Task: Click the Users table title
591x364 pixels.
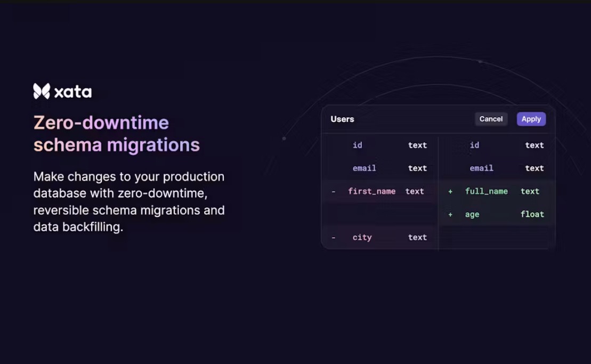Action: point(342,119)
